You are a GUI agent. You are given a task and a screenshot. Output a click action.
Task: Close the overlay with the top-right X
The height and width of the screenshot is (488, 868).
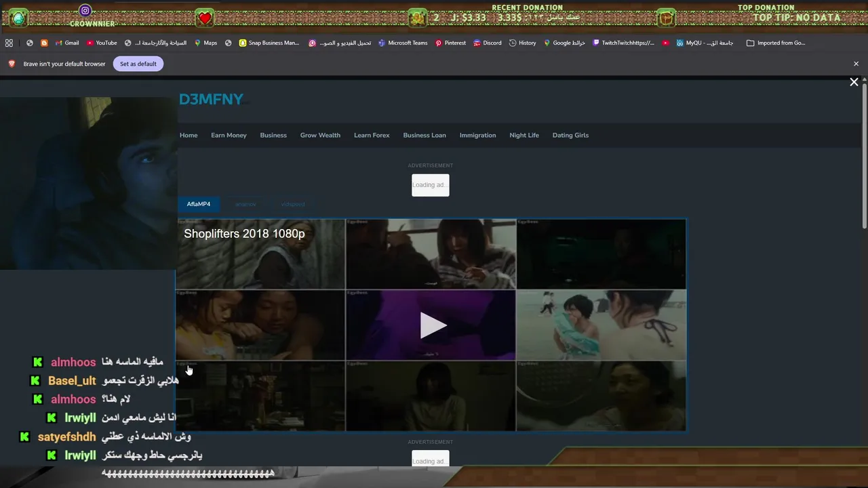854,82
